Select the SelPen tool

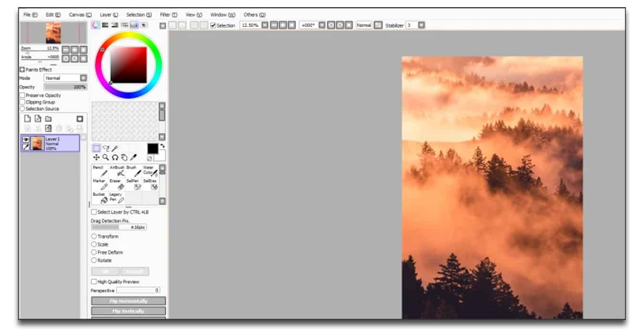[x=133, y=185]
